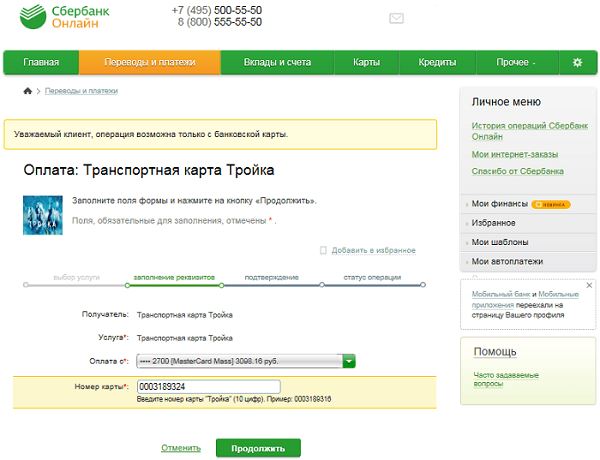
Task: Click the 'Помощь' heading link
Action: click(495, 352)
